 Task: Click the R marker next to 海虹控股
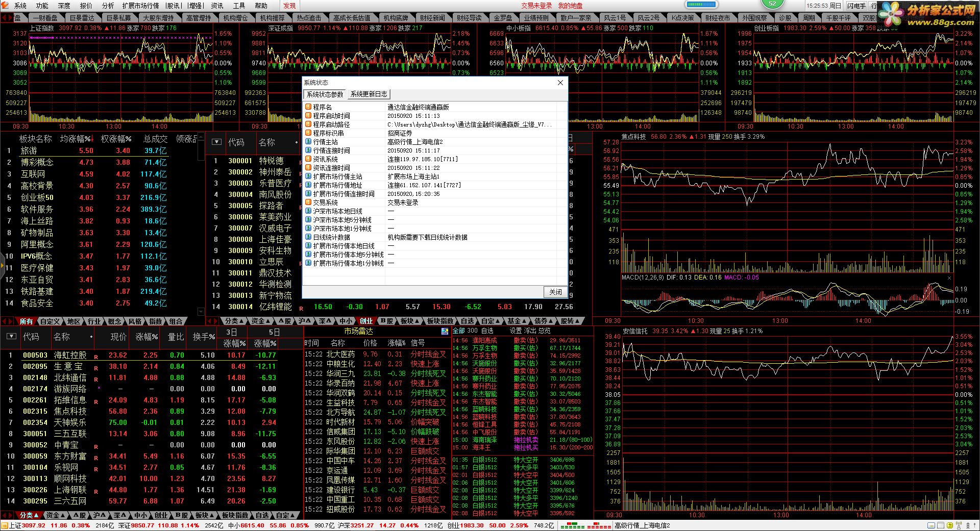coord(96,357)
